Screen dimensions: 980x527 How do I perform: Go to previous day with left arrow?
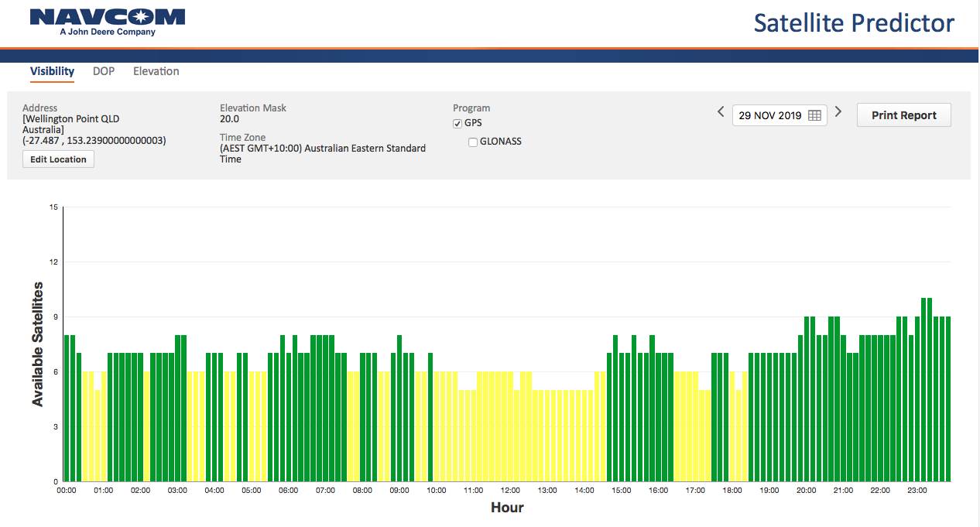click(721, 113)
